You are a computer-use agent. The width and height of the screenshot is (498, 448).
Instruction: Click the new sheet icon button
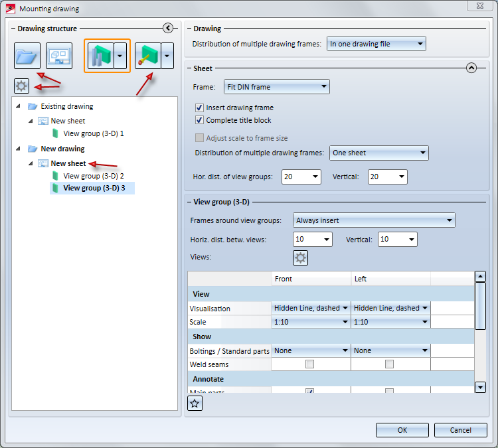point(59,56)
